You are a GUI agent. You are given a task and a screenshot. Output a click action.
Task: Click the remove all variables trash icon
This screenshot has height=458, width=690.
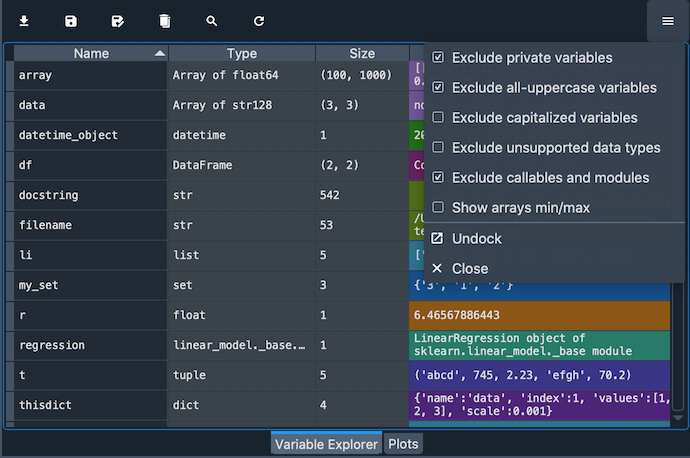[x=165, y=21]
